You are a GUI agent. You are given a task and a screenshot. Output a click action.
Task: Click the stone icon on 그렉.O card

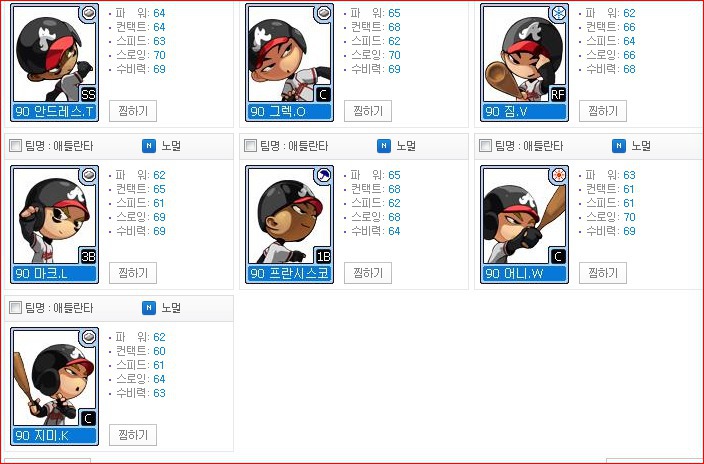[323, 13]
